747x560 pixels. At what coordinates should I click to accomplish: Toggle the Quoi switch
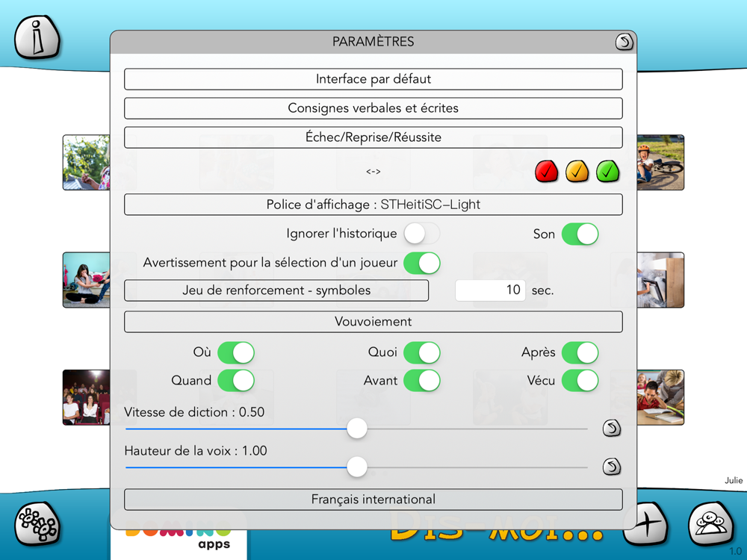[421, 353]
